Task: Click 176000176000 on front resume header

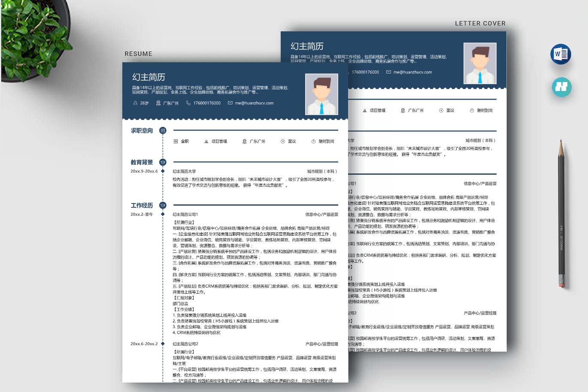Action: coord(207,103)
